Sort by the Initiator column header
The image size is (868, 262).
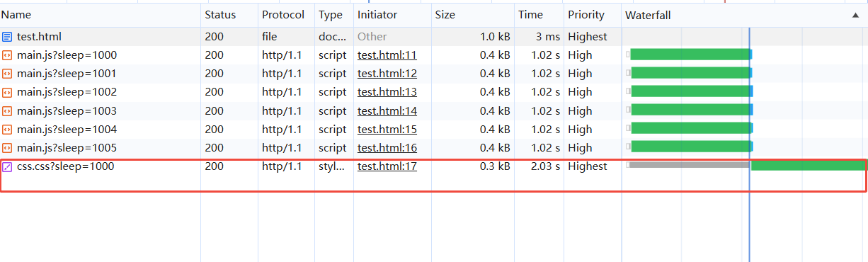click(x=377, y=15)
